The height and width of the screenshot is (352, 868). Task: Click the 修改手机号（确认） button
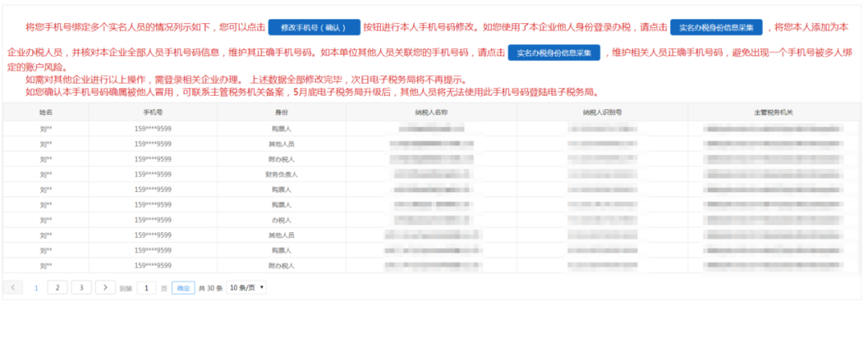click(x=313, y=27)
